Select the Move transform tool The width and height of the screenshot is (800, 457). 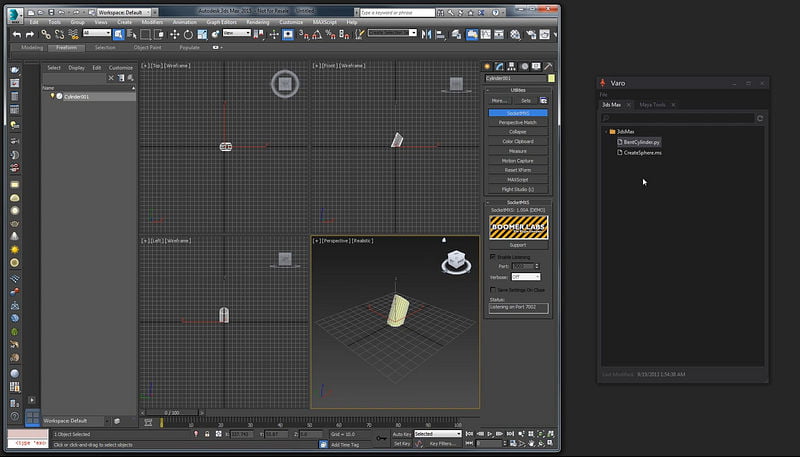point(175,33)
